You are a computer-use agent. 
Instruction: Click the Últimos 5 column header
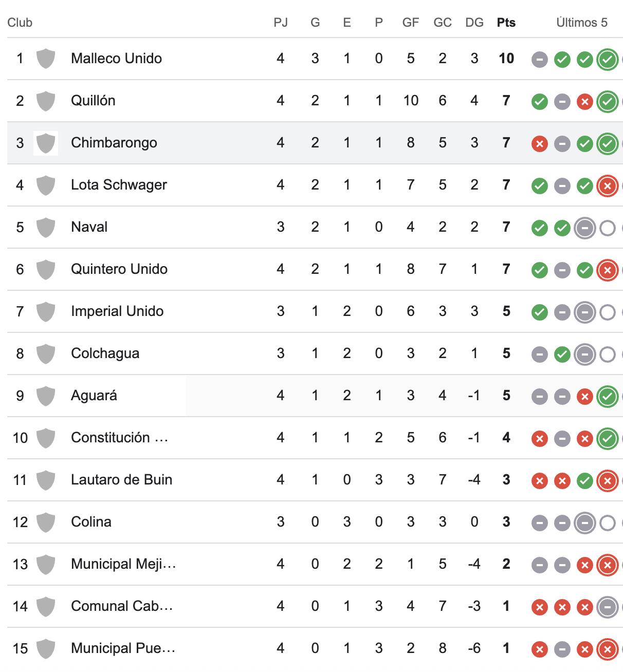click(582, 23)
